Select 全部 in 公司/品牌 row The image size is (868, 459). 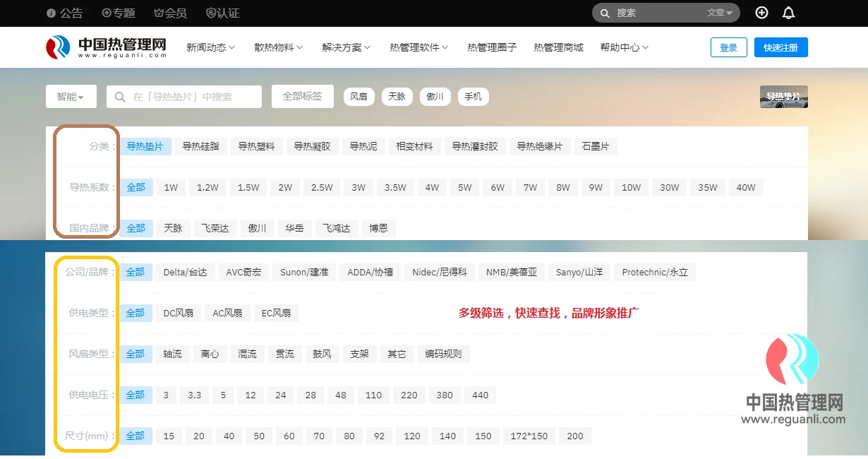point(135,272)
